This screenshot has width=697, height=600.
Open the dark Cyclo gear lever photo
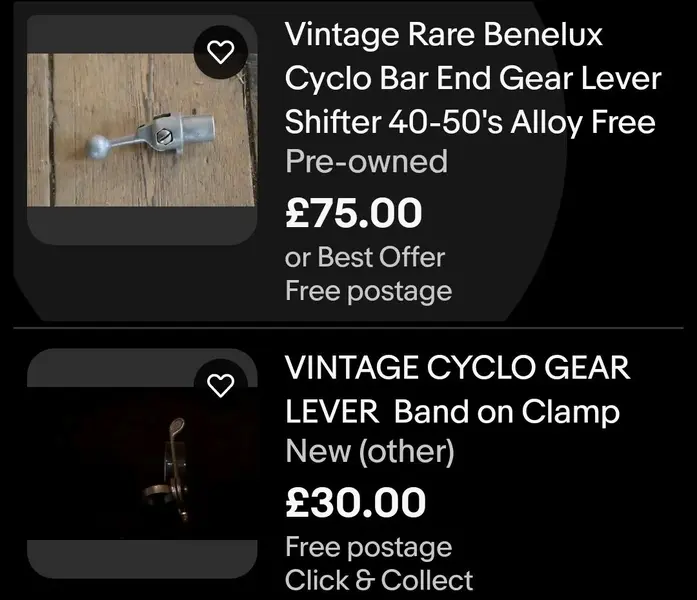pyautogui.click(x=142, y=464)
